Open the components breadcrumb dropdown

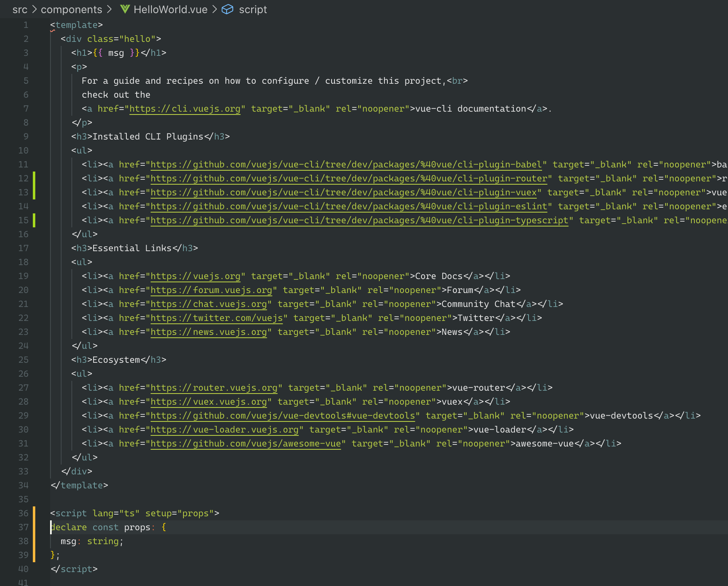tap(71, 9)
